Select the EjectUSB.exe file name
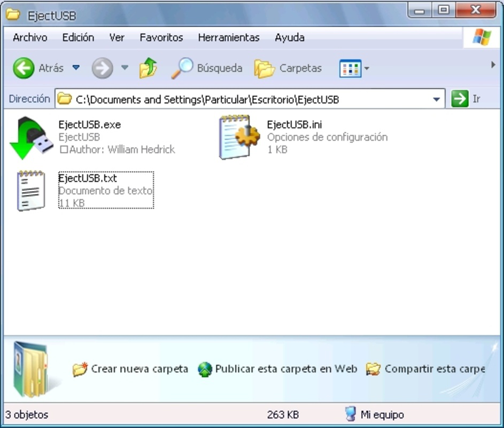Screen dimensions: 504x428 [x=90, y=125]
